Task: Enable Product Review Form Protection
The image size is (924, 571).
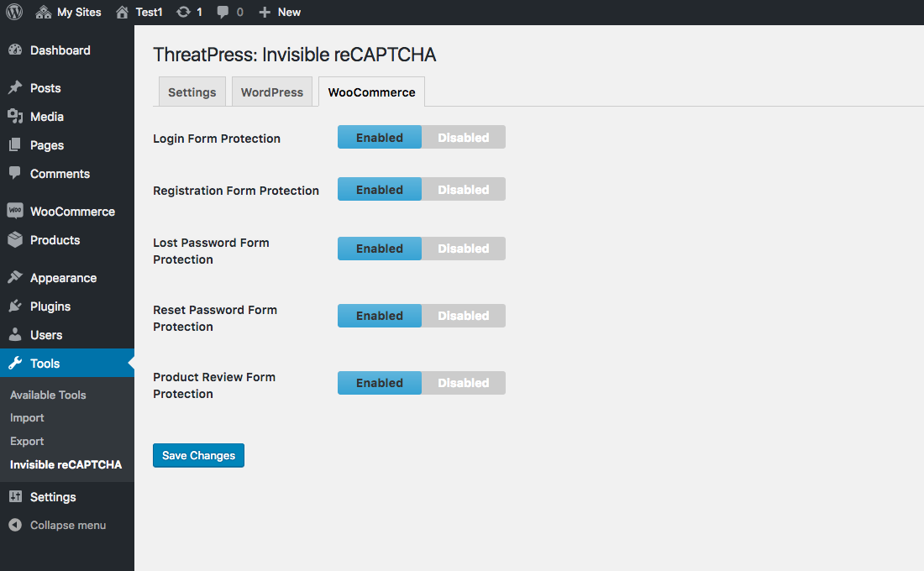Action: (380, 383)
